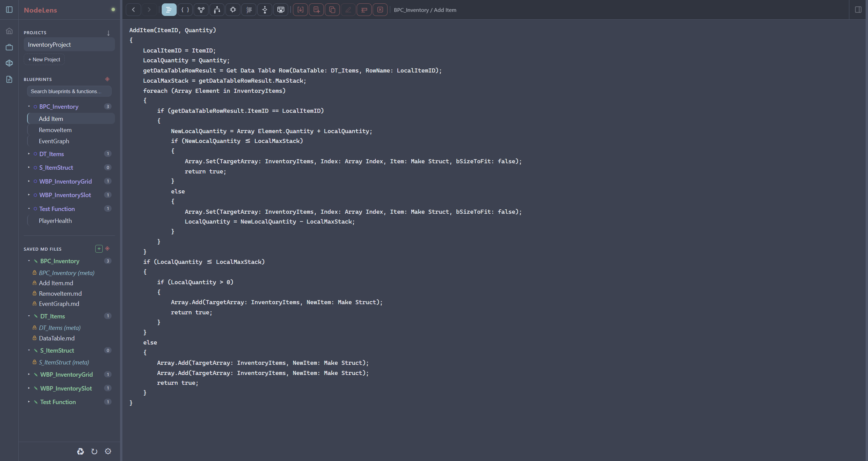Viewport: 868px width, 461px height.
Task: Collapse the green S_ItemStruct saved files node
Action: (29, 350)
